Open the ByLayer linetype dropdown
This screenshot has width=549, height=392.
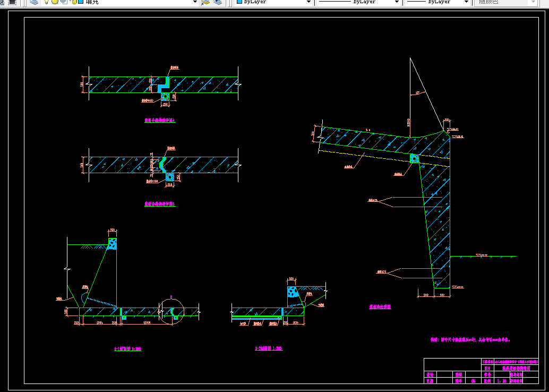click(x=397, y=2)
